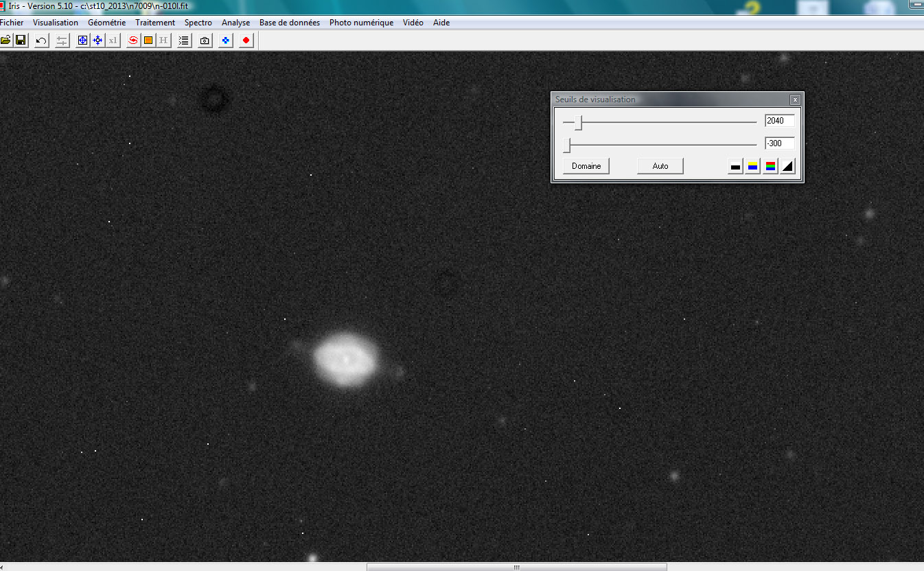Viewport: 924px width, 571px height.
Task: Click the greyed-out H toolbar icon
Action: coord(163,40)
